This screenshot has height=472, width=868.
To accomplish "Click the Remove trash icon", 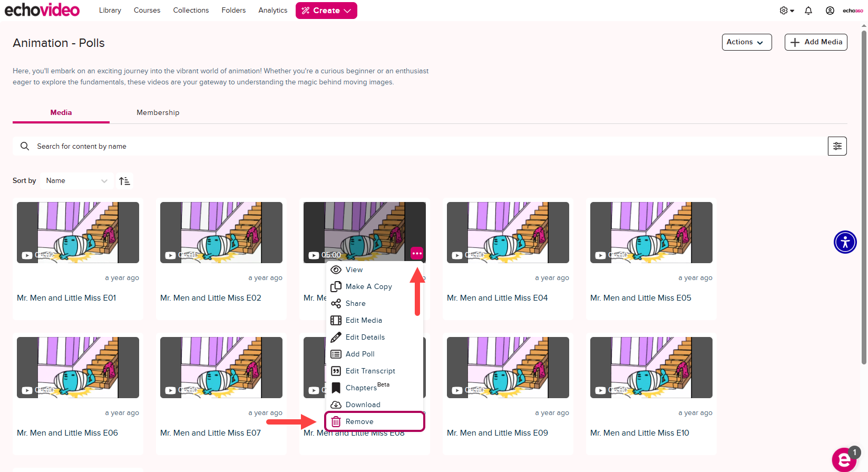I will point(336,421).
